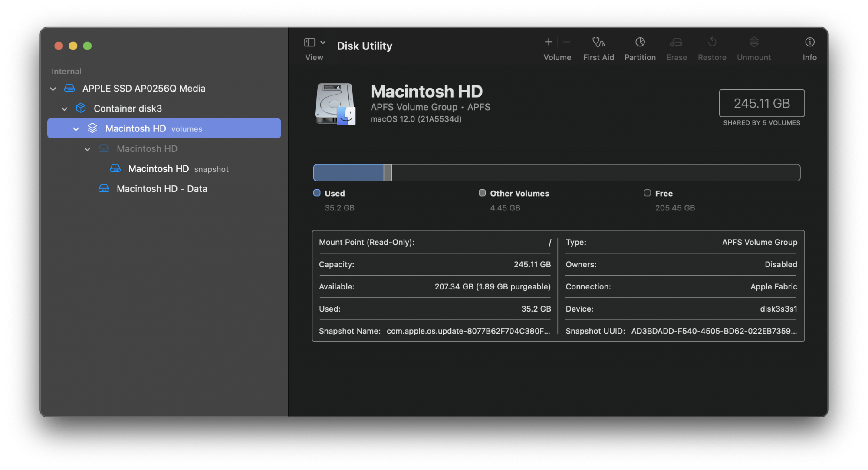This screenshot has width=868, height=470.
Task: Add a volume with the plus icon
Action: [549, 42]
